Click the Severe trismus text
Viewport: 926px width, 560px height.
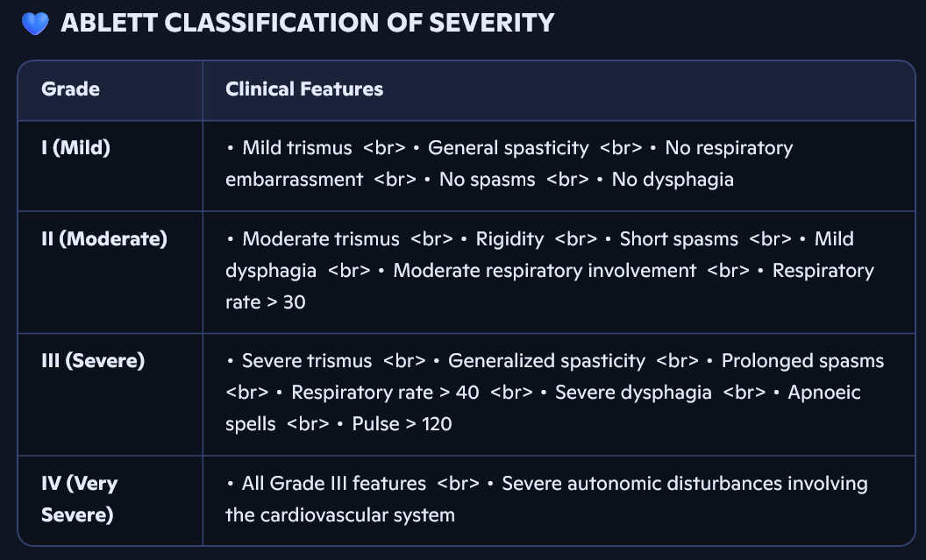click(307, 361)
